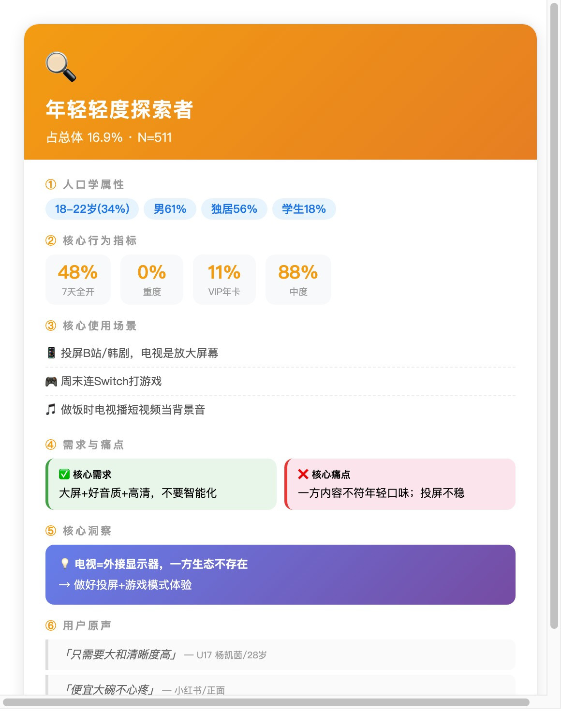
Task: Click the 48% 7天全开 metric card
Action: pyautogui.click(x=78, y=280)
